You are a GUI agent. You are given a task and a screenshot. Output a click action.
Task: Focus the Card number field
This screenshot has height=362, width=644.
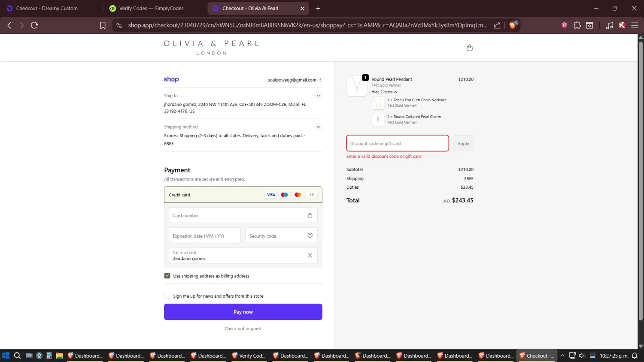[x=243, y=215]
